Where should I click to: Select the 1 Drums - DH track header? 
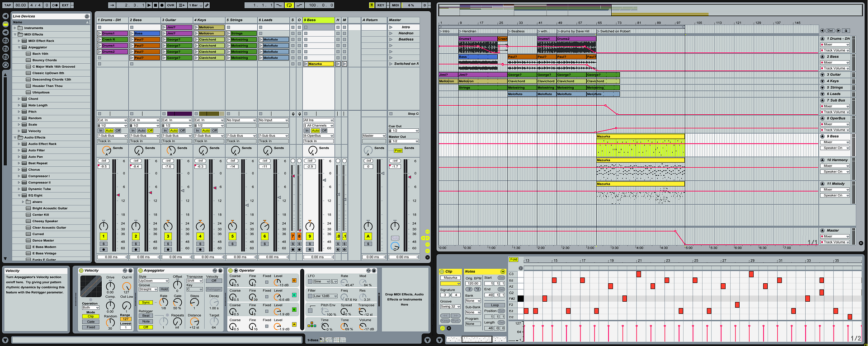pos(112,20)
